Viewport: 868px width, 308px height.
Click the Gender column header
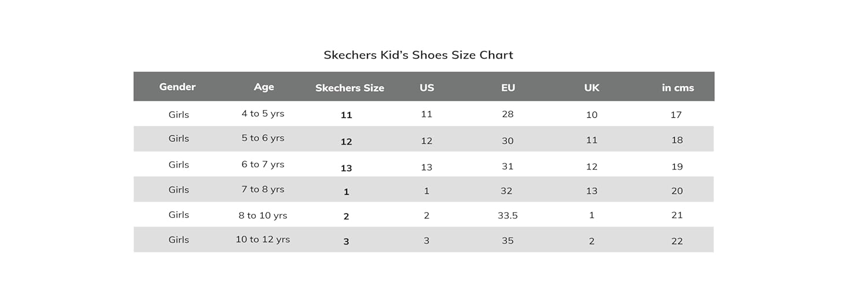click(178, 87)
